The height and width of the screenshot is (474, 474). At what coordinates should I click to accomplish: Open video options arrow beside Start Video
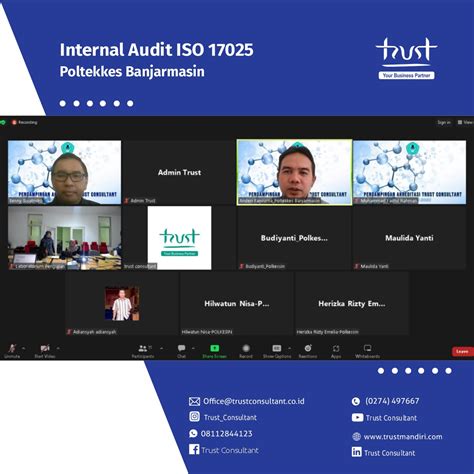click(58, 349)
